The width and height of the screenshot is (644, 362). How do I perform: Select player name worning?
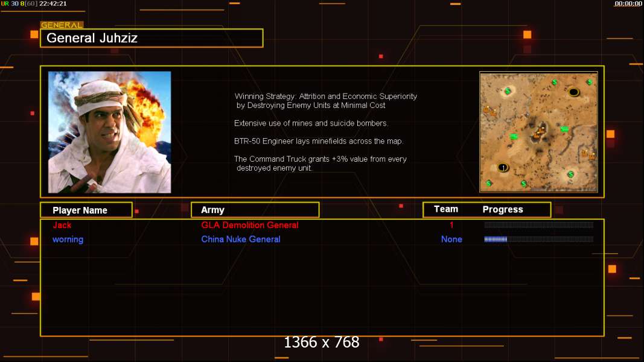point(68,240)
